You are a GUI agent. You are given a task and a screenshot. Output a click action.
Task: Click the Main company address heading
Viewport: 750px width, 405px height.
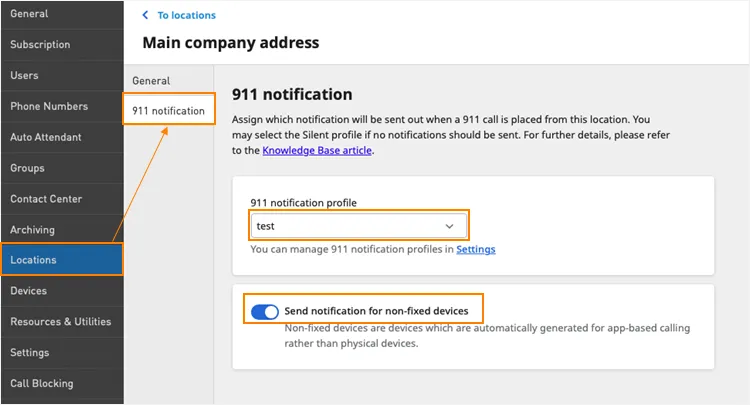231,43
